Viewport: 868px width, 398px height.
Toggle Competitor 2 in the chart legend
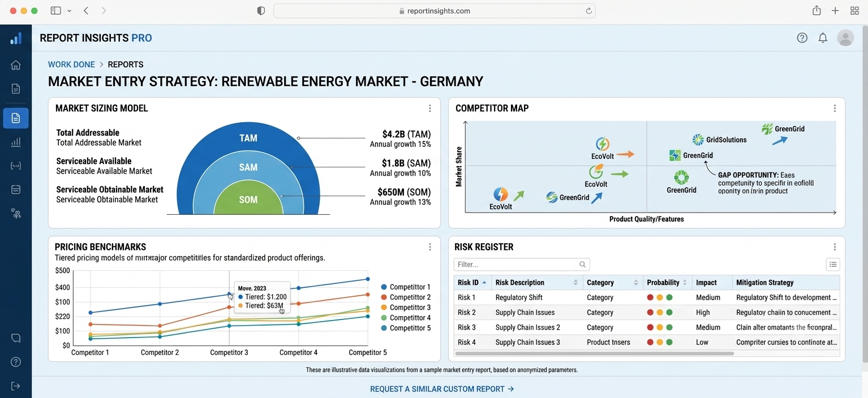(x=406, y=297)
